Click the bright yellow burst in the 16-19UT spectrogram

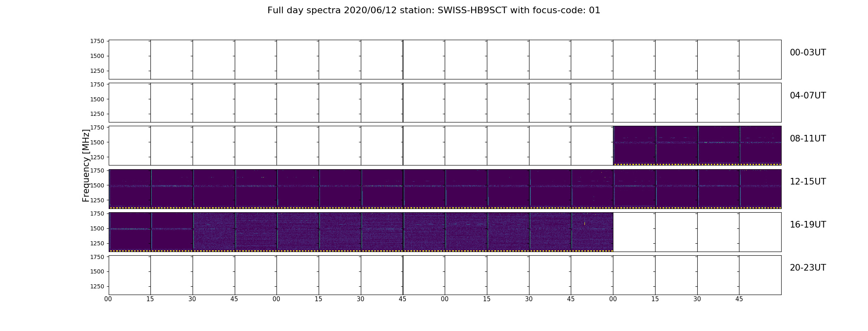(584, 223)
